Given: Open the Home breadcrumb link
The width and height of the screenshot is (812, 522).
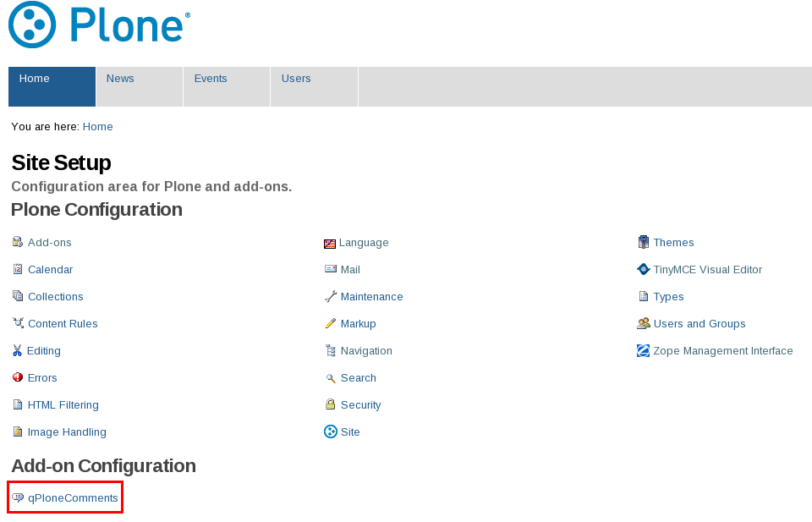Looking at the screenshot, I should pyautogui.click(x=97, y=127).
